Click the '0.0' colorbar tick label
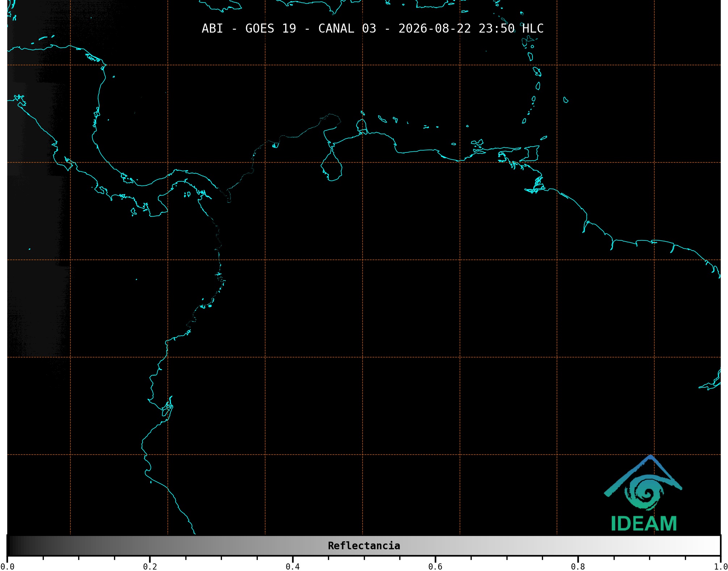Viewport: 728px width, 571px height. pyautogui.click(x=7, y=567)
